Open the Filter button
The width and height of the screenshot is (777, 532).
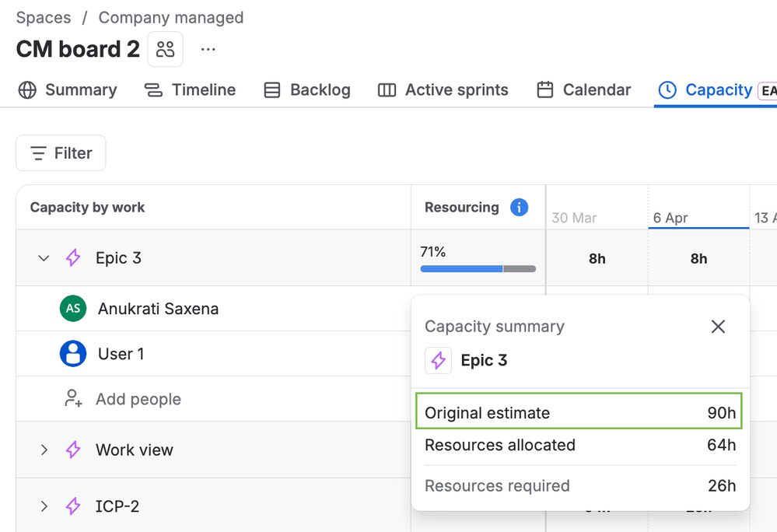pyautogui.click(x=61, y=153)
